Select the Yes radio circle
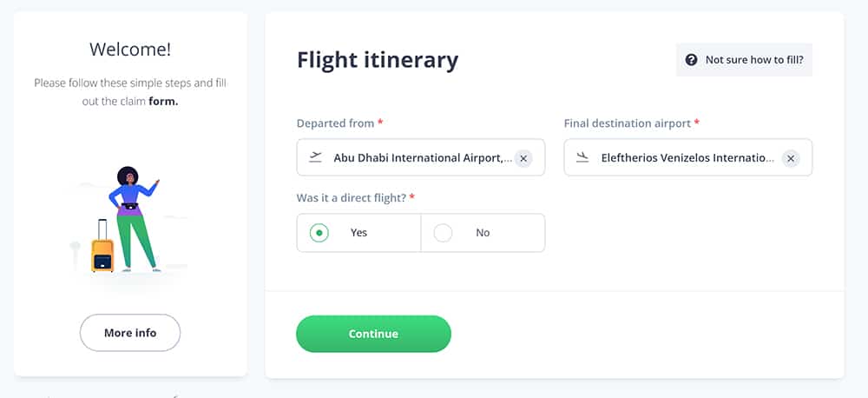This screenshot has height=398, width=868. [319, 233]
